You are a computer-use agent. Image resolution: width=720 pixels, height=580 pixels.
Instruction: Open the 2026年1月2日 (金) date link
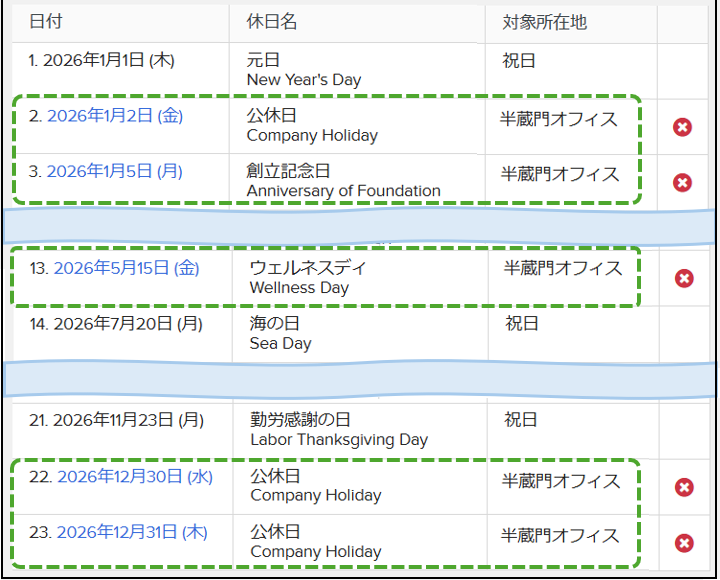pyautogui.click(x=115, y=116)
